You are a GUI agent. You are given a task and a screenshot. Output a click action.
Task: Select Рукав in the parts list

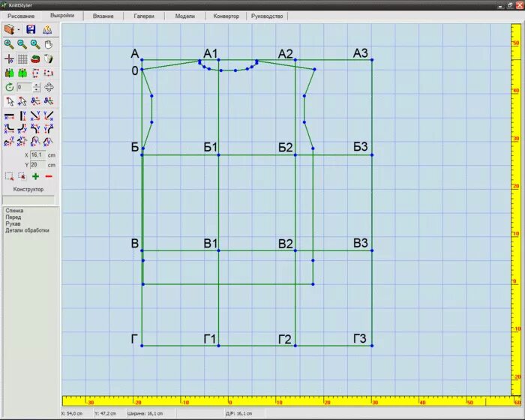click(13, 223)
